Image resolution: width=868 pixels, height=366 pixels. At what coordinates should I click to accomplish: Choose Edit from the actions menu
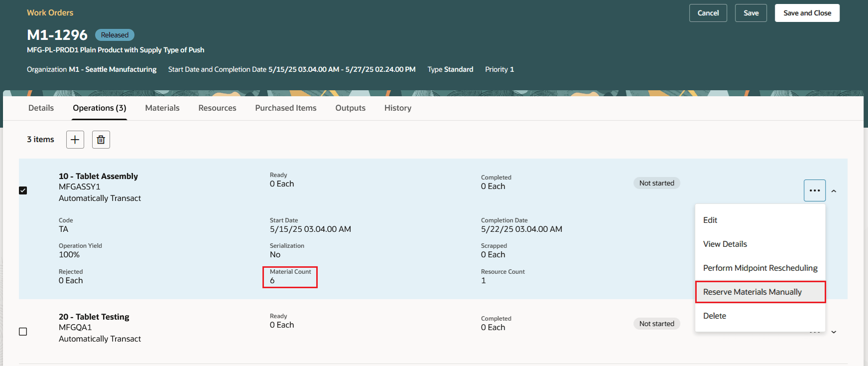point(760,220)
